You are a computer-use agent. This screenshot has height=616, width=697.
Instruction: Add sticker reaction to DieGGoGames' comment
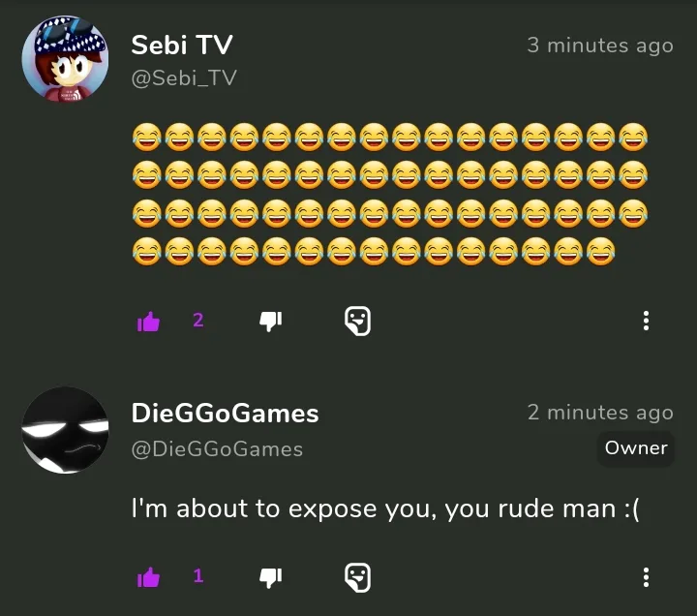point(358,577)
